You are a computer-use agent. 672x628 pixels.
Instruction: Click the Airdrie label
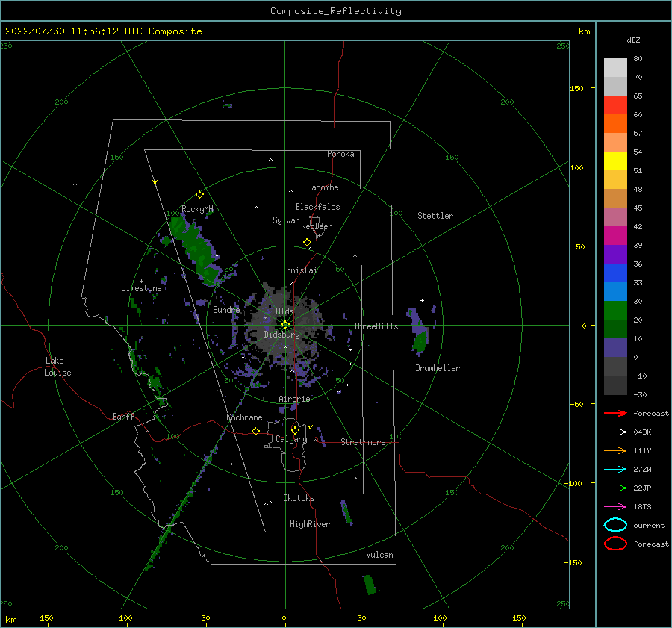tap(294, 399)
